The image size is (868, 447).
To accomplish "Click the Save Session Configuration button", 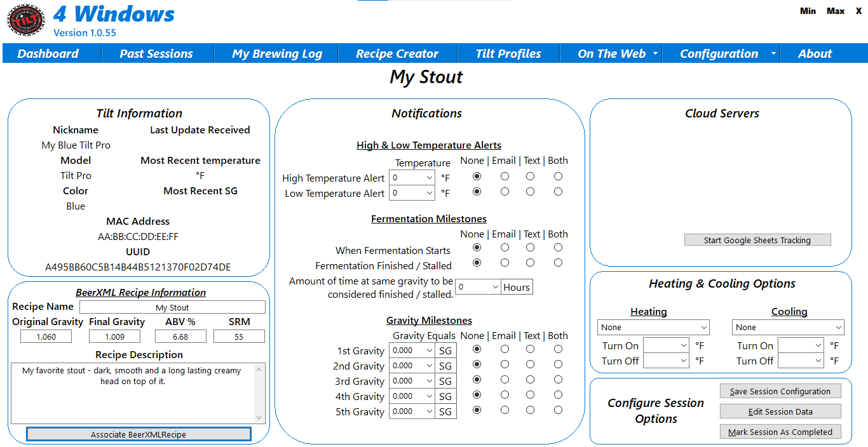I will coord(780,392).
